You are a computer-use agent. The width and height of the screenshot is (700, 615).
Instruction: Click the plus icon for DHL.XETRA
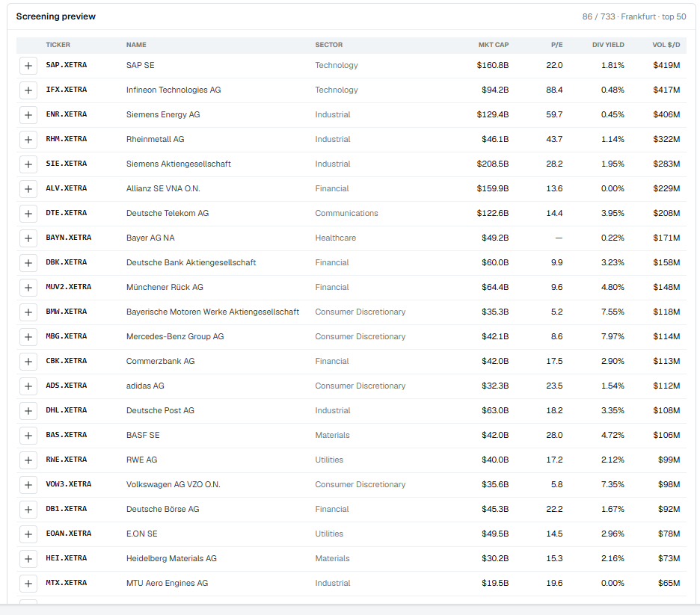coord(28,411)
